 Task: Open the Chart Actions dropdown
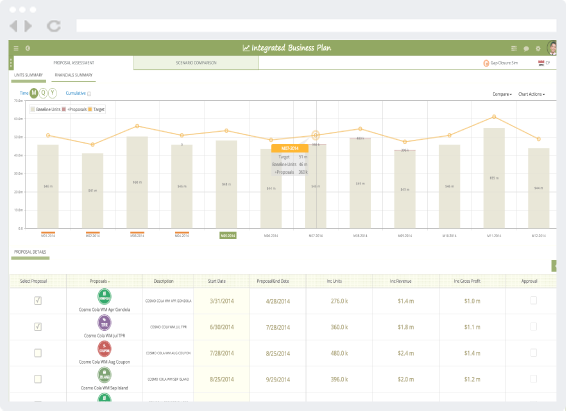532,94
